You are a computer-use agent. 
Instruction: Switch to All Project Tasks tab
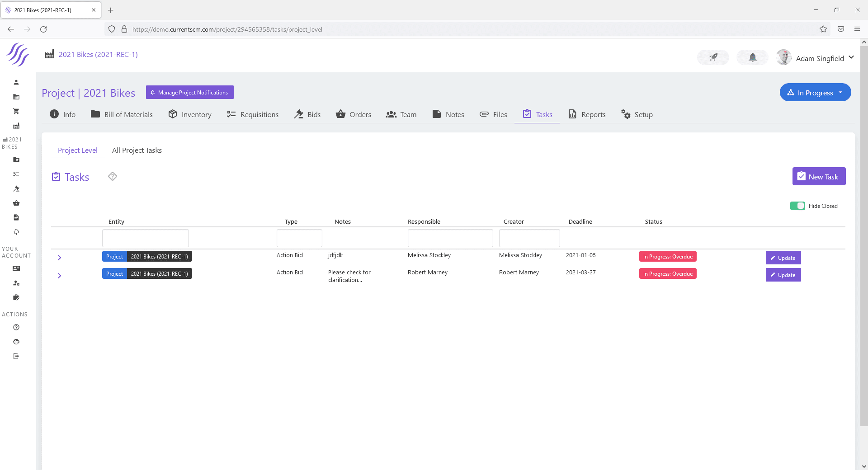point(137,150)
